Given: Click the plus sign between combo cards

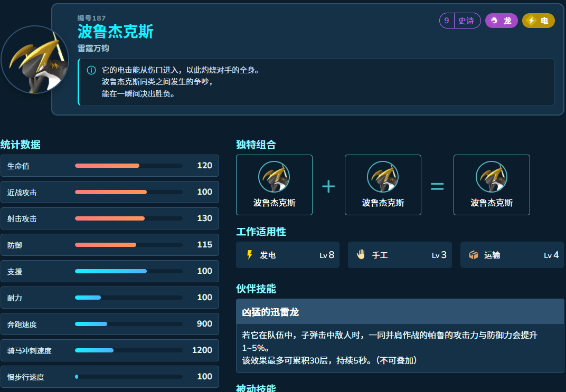Looking at the screenshot, I should click(328, 186).
